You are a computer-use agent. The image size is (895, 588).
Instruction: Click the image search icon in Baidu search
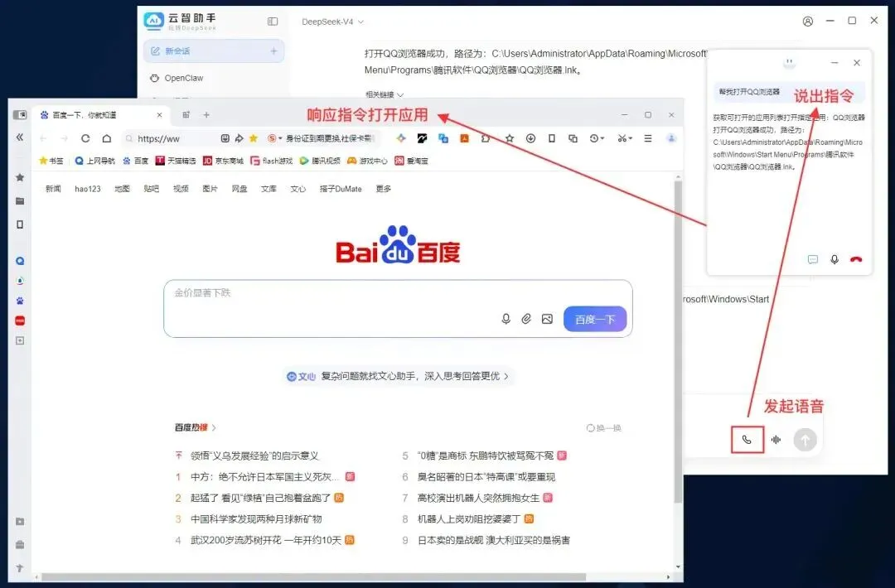547,319
